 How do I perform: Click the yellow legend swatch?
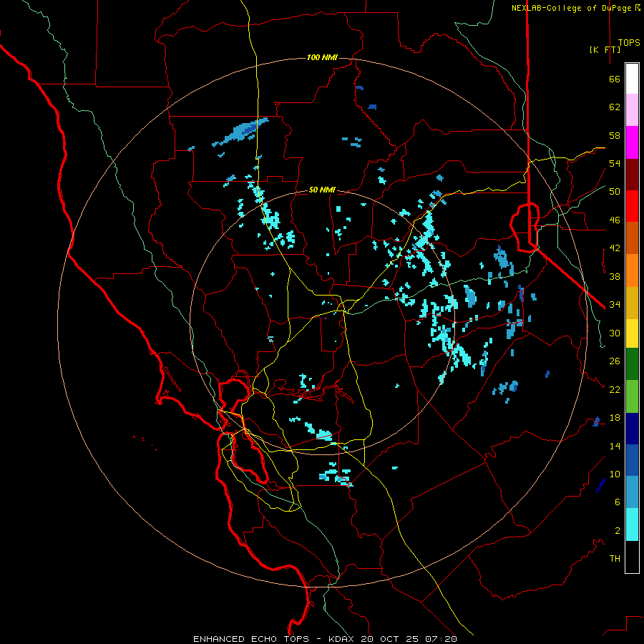click(632, 333)
